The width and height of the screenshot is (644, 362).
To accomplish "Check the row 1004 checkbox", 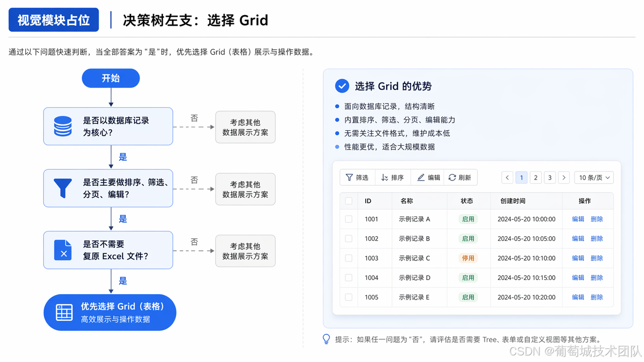I will [349, 278].
